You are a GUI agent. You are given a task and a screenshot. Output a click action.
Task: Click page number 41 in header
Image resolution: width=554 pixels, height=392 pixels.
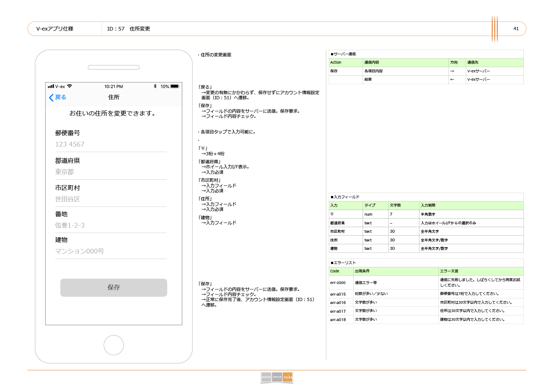pos(516,29)
